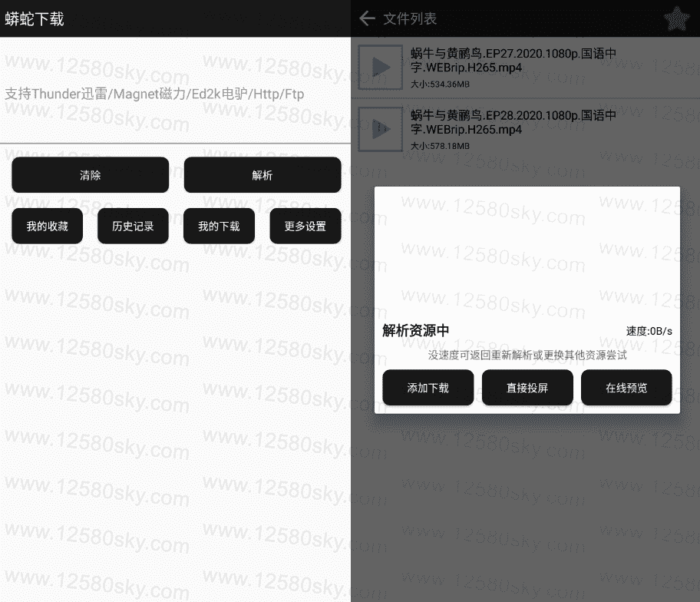Tap 在线预览 to preview online
The width and height of the screenshot is (700, 602).
point(626,388)
